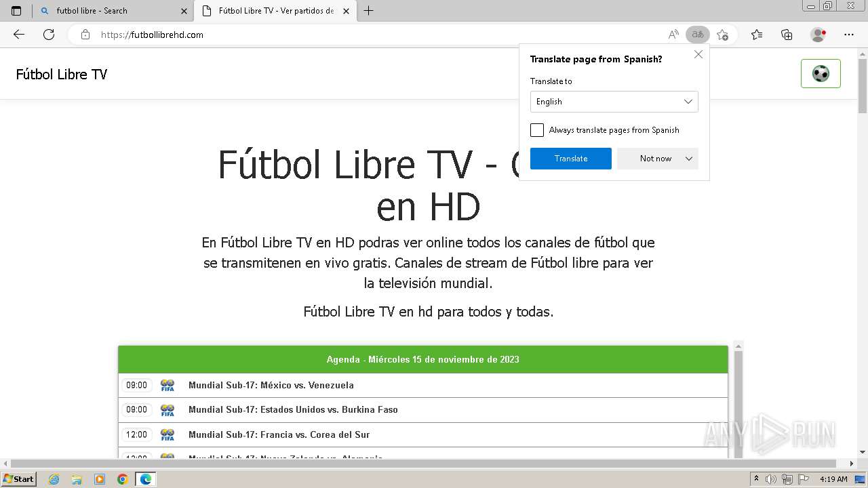Click the volume speaker tray icon
Screen dimensions: 868x488
pos(772,479)
